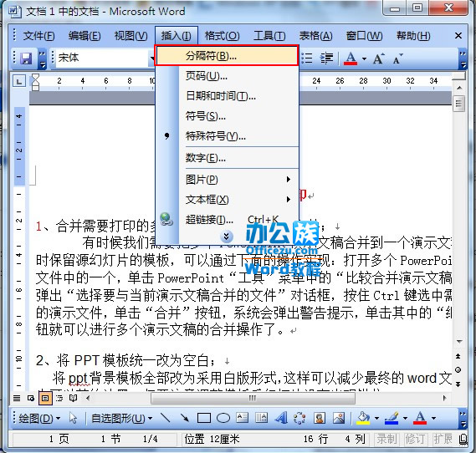Click the Insert Picture icon in drawing toolbar

coord(339,418)
